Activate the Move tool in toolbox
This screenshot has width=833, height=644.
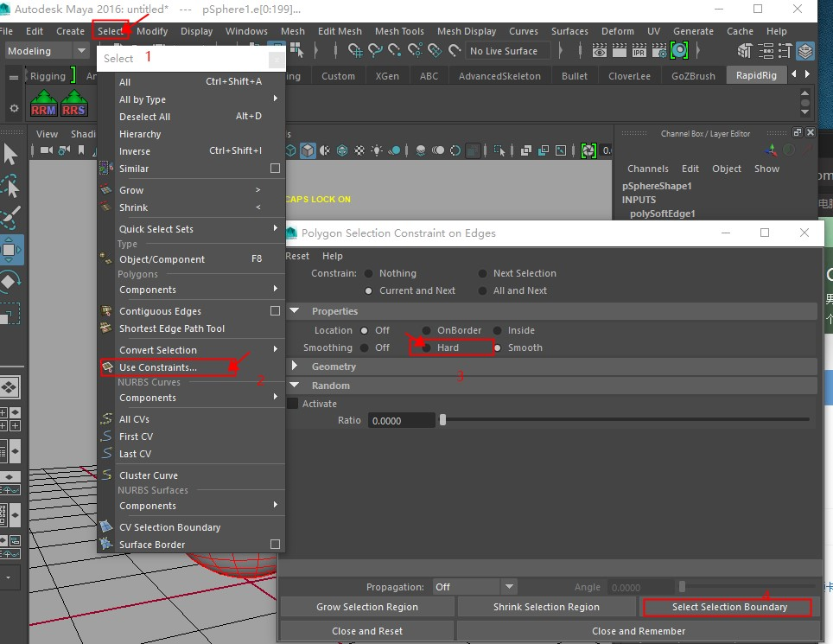click(x=10, y=250)
